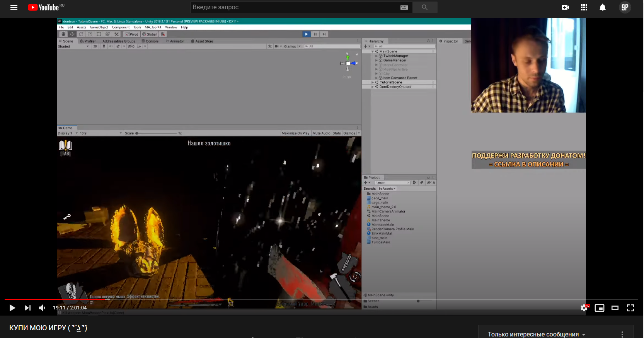Select MainCameraAnimator asset in Project
The width and height of the screenshot is (644, 338).
coord(388,212)
